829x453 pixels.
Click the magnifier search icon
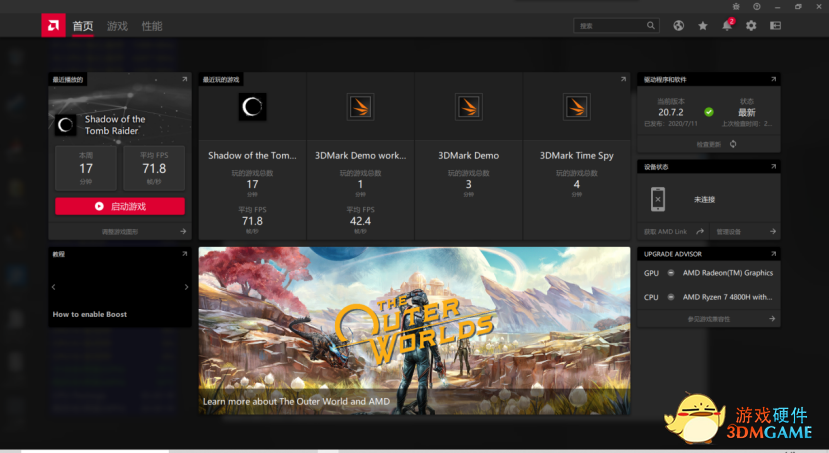tap(650, 25)
